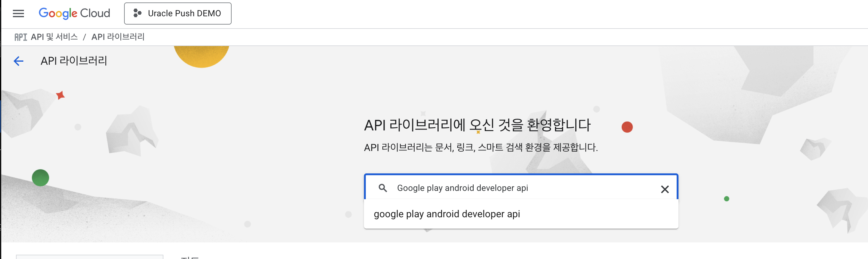Open the Uracle Push DEMO project selector
Image resolution: width=868 pixels, height=259 pixels.
point(178,14)
